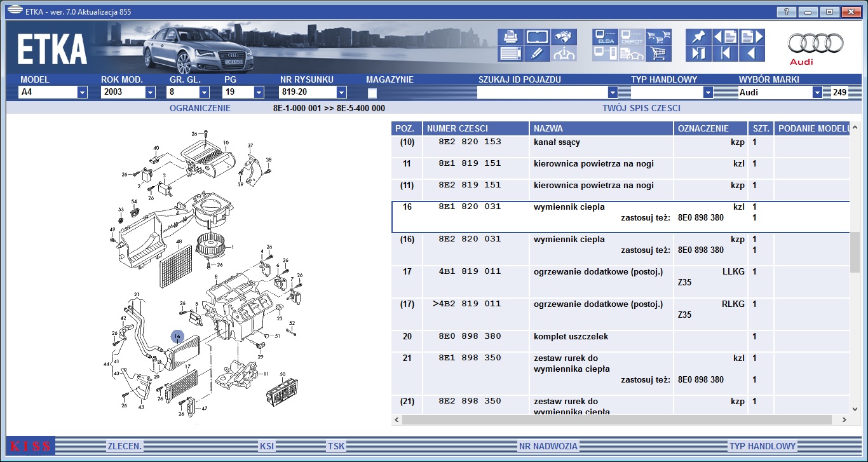Open the single shopping cart icon
Viewport: 868px width, 462px height.
coord(659,53)
